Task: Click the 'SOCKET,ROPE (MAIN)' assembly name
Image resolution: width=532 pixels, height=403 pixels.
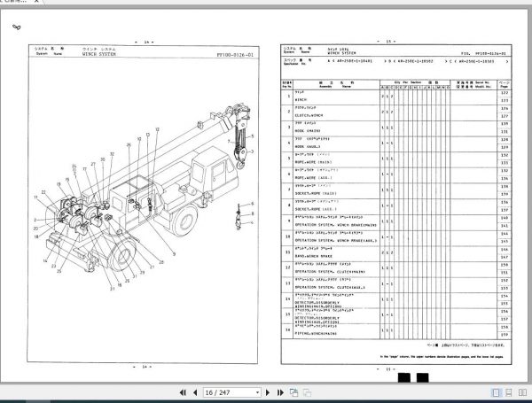Action: [x=316, y=193]
